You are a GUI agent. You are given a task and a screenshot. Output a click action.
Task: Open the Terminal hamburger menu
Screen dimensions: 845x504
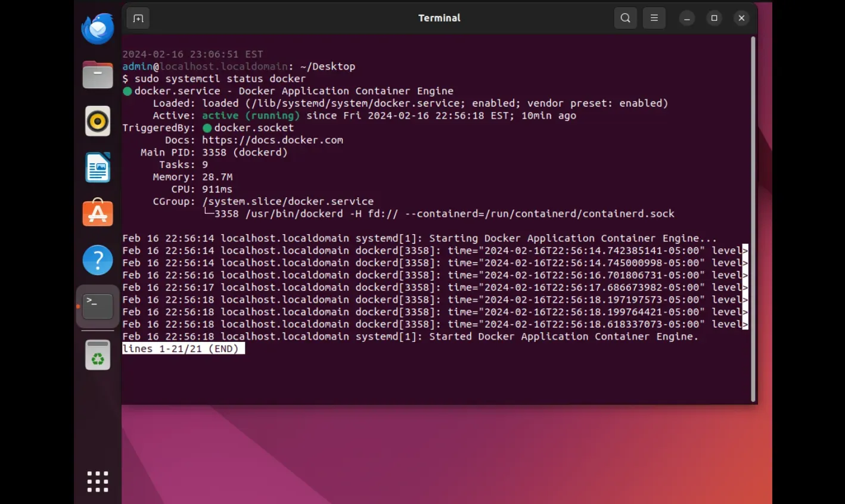[x=654, y=18]
